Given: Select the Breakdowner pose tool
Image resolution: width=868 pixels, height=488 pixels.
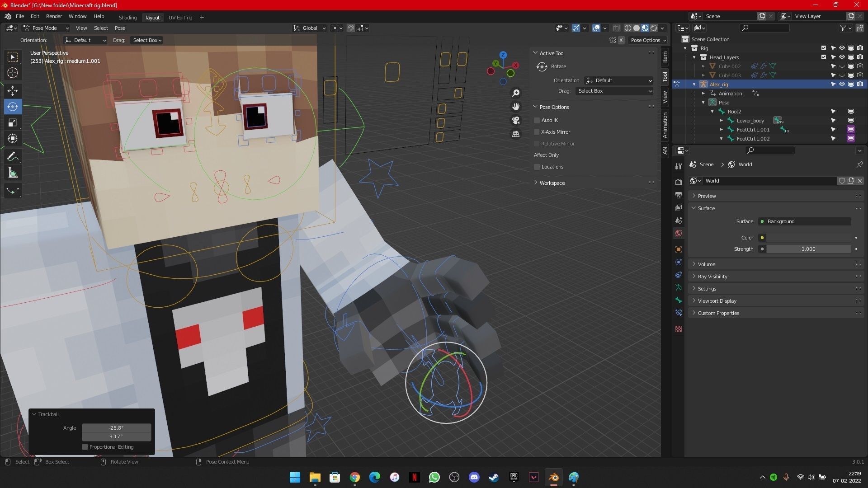Looking at the screenshot, I should click(13, 191).
